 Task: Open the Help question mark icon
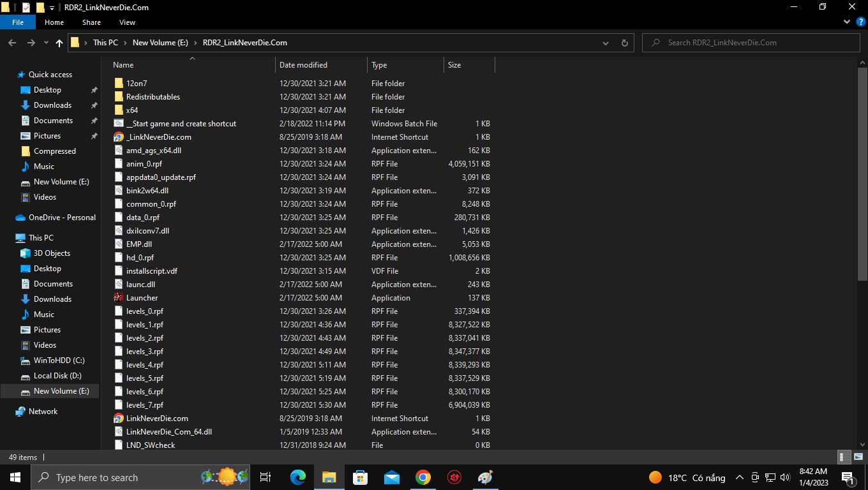tap(861, 22)
